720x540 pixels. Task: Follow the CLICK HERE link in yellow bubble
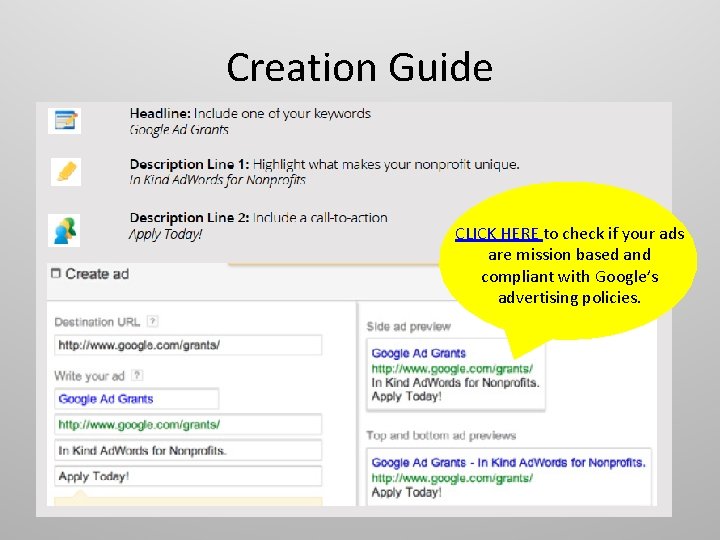[x=498, y=234]
